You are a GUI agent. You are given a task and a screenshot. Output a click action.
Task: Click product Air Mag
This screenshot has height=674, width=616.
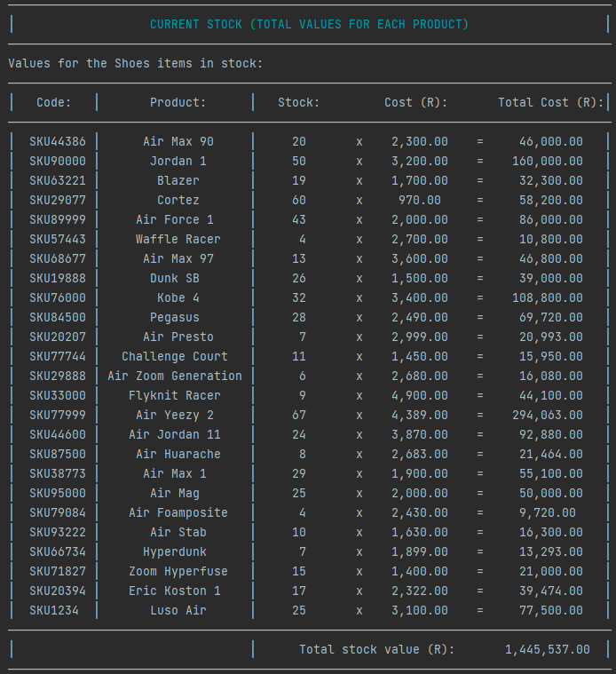click(x=175, y=494)
